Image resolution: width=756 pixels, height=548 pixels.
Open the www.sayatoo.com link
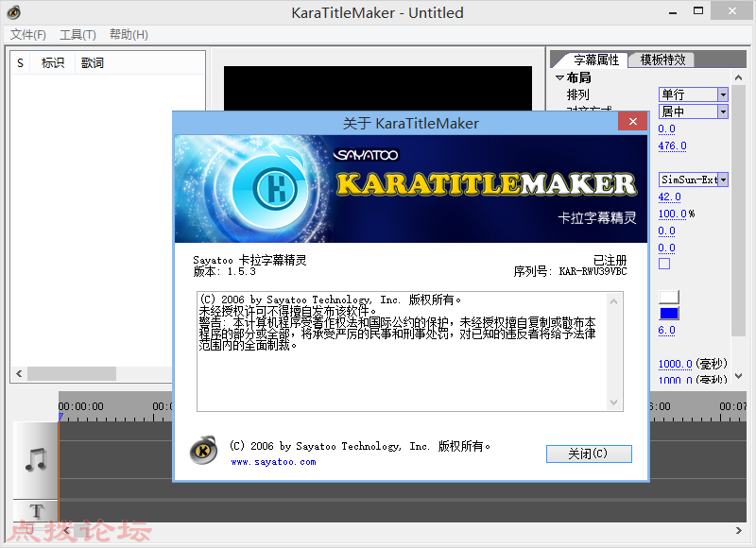(x=273, y=462)
